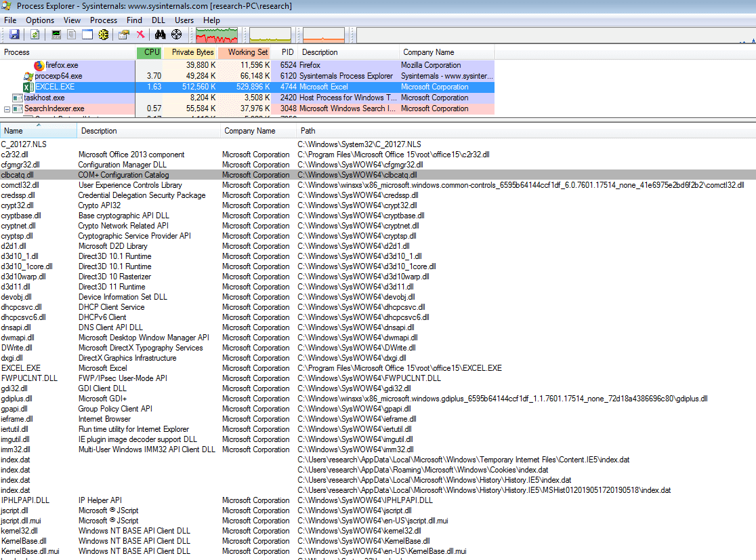Select d2d1.dll in the DLL list
Screen dimensions: 756x560
(x=378, y=246)
